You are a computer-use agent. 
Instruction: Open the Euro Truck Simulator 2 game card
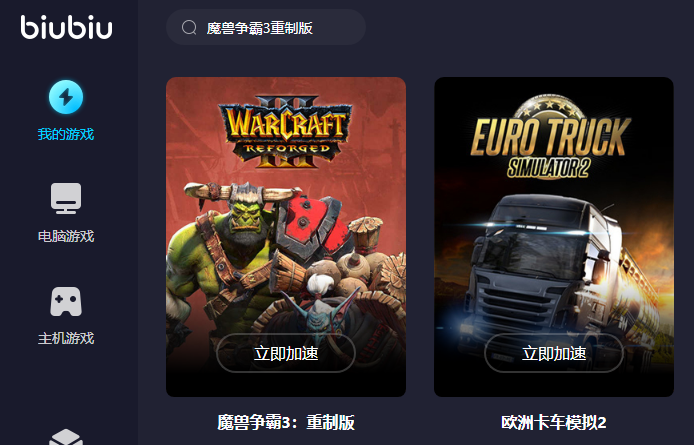(554, 237)
